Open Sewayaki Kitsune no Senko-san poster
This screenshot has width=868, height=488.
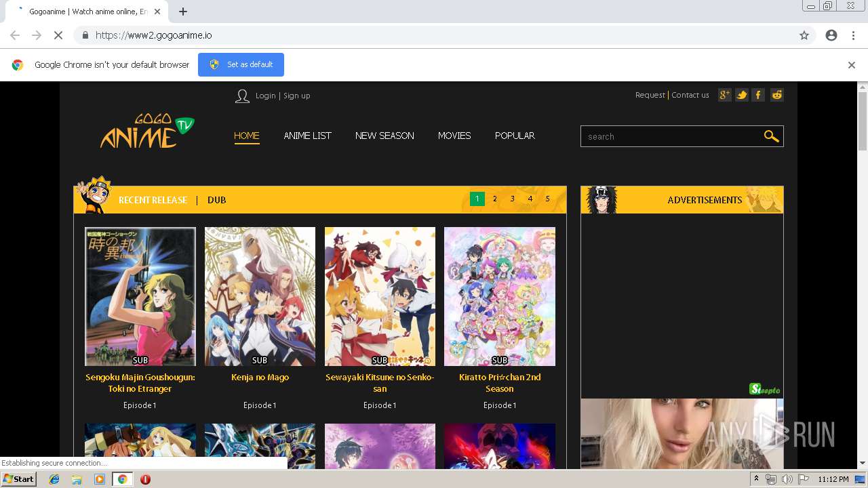click(x=380, y=296)
